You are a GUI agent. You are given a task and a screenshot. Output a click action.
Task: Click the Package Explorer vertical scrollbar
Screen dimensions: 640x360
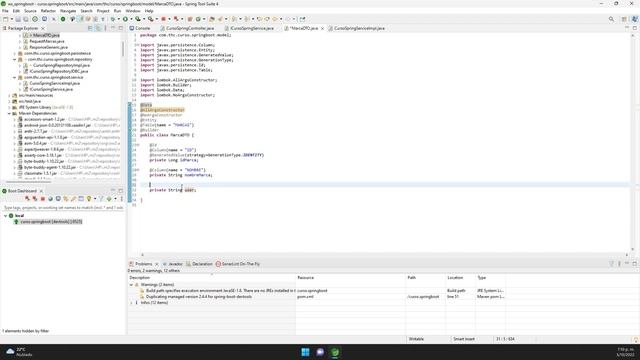click(x=123, y=48)
